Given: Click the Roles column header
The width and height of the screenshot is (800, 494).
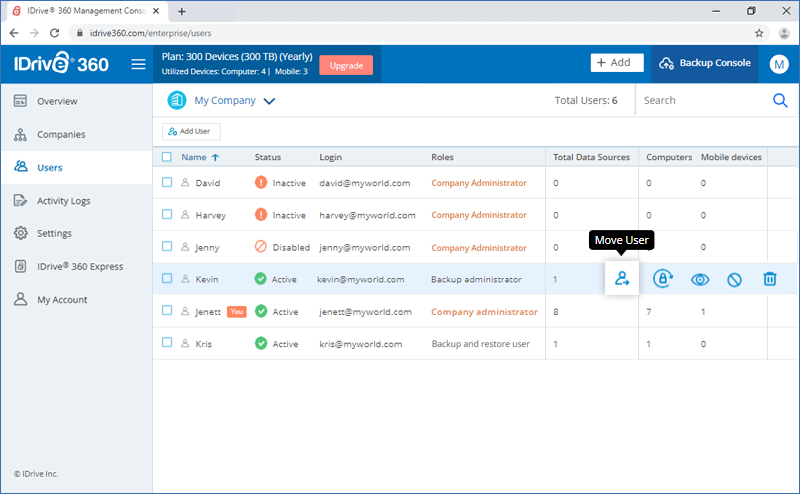Looking at the screenshot, I should 442,157.
